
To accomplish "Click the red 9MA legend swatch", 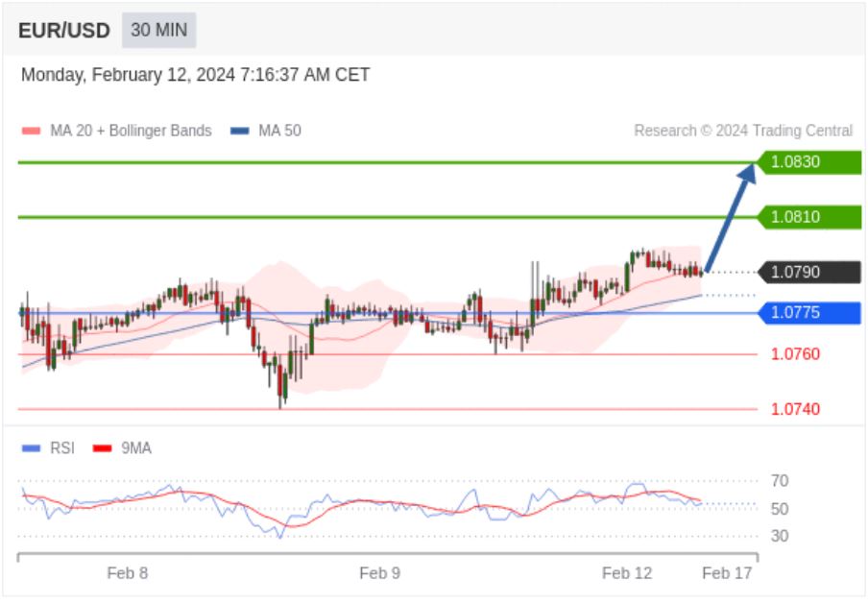I will coord(103,448).
